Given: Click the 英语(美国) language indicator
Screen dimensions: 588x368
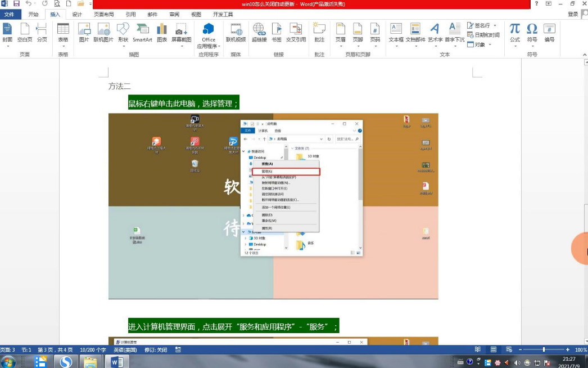Looking at the screenshot, I should click(125, 349).
